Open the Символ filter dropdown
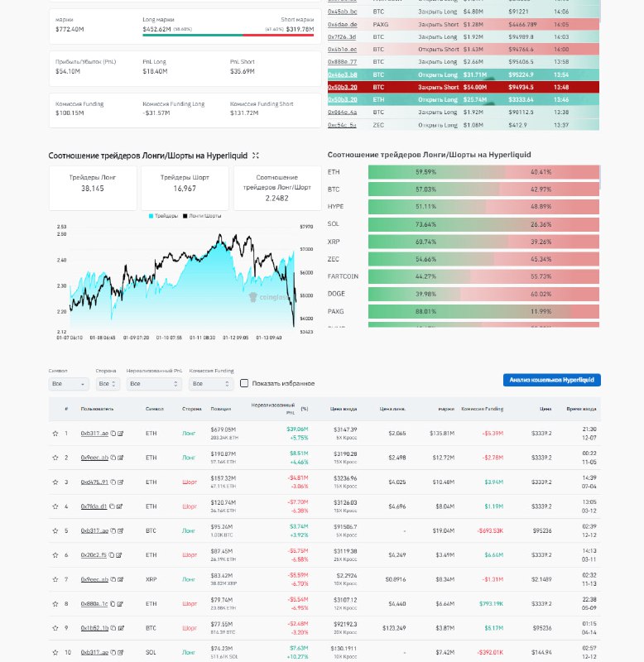 [x=69, y=384]
